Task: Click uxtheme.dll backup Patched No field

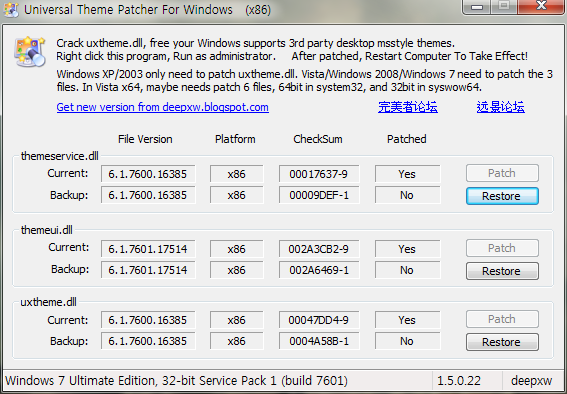Action: pos(408,341)
